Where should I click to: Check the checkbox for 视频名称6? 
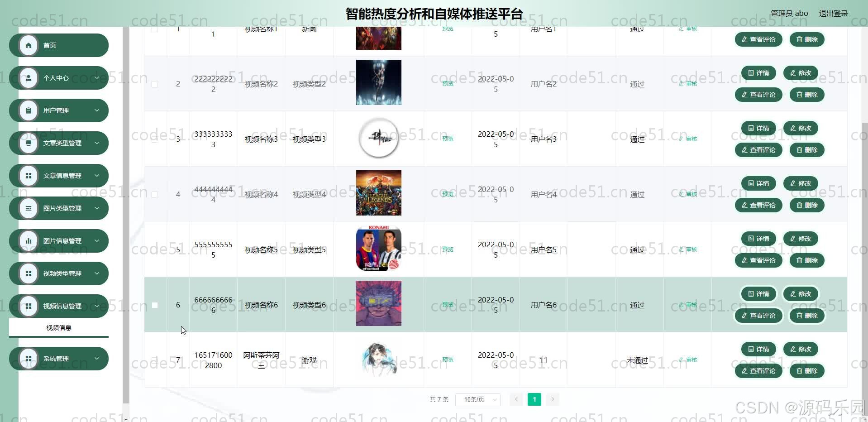tap(155, 305)
